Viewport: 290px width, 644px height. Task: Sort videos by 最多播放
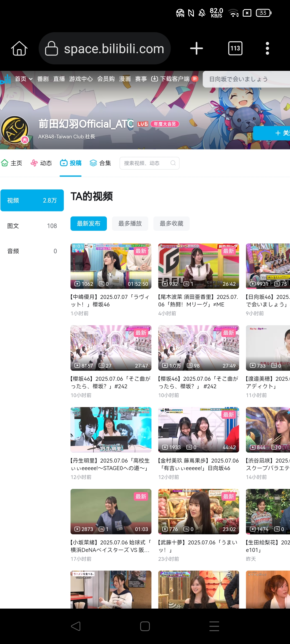click(130, 224)
